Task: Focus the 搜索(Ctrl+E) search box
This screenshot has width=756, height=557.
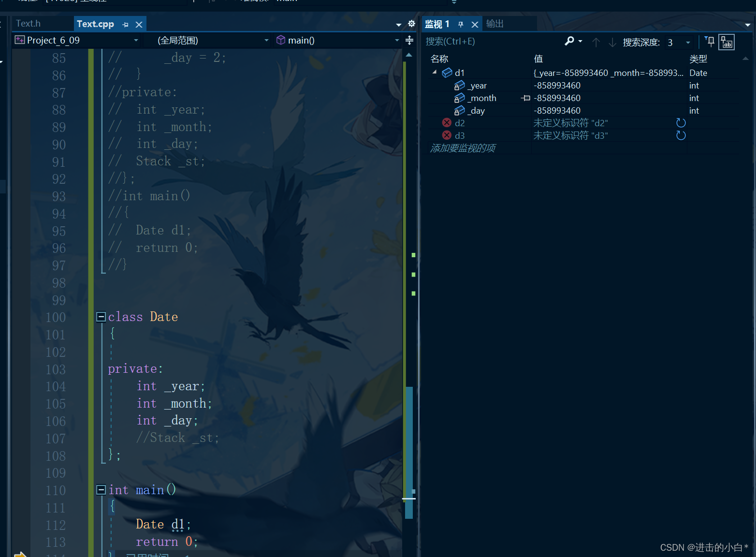Action: pyautogui.click(x=492, y=42)
